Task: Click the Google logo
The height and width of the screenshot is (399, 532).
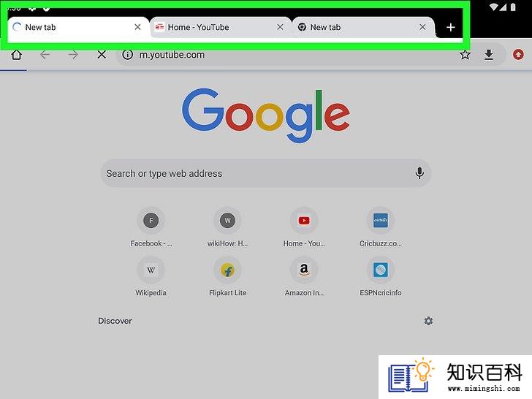Action: pyautogui.click(x=266, y=115)
